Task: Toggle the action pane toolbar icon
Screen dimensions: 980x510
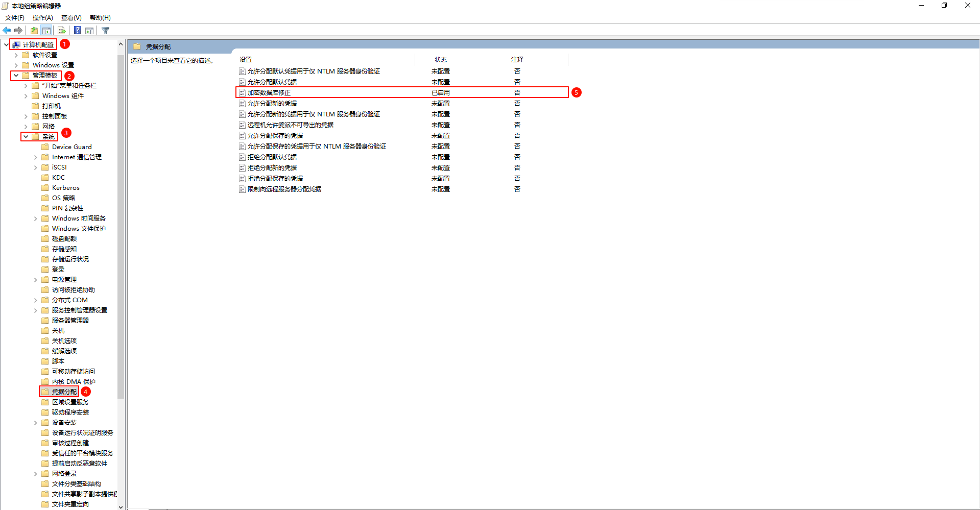Action: [89, 31]
